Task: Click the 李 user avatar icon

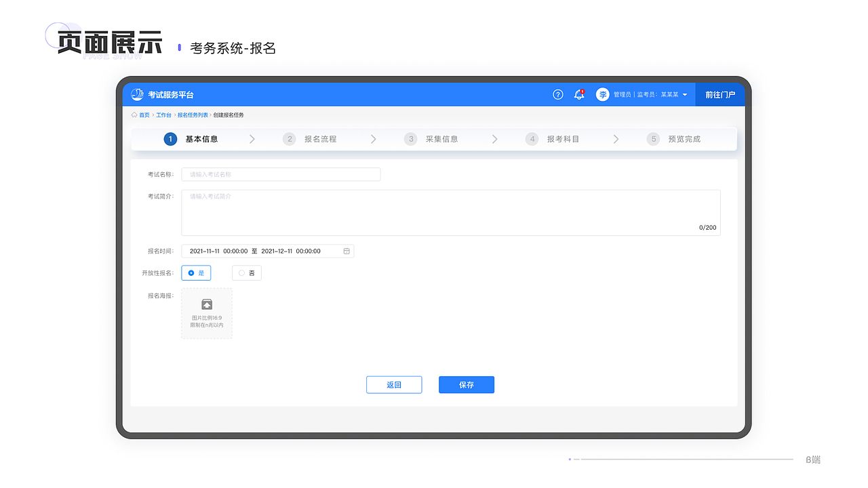Action: coord(603,94)
